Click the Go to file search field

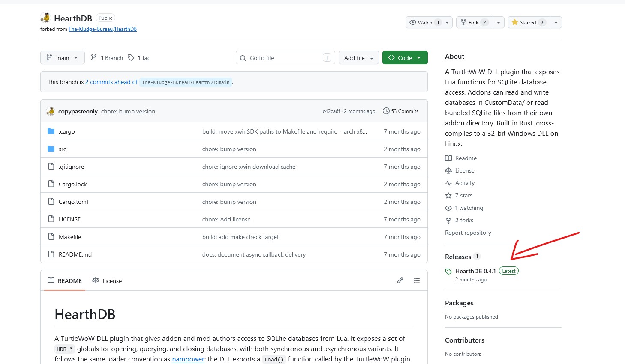click(x=285, y=57)
